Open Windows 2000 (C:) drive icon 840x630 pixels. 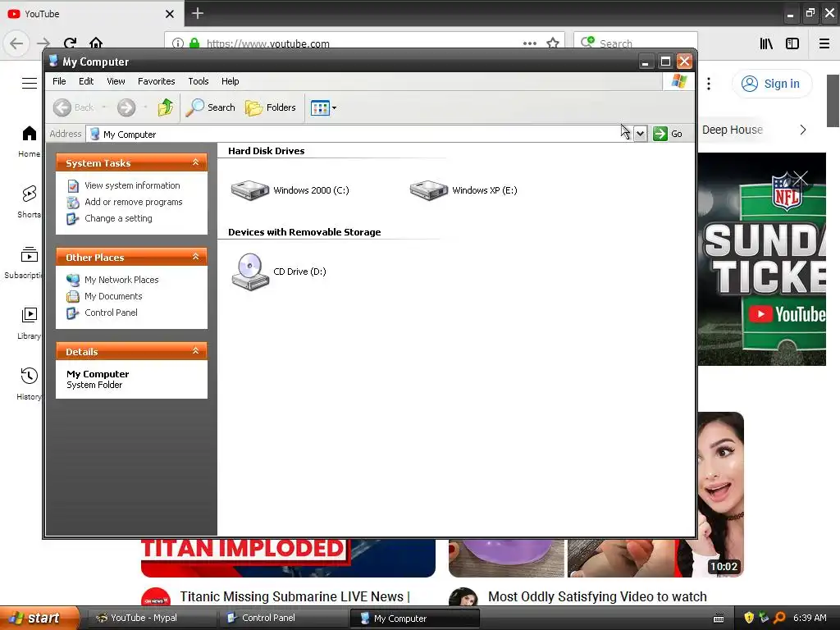point(249,190)
